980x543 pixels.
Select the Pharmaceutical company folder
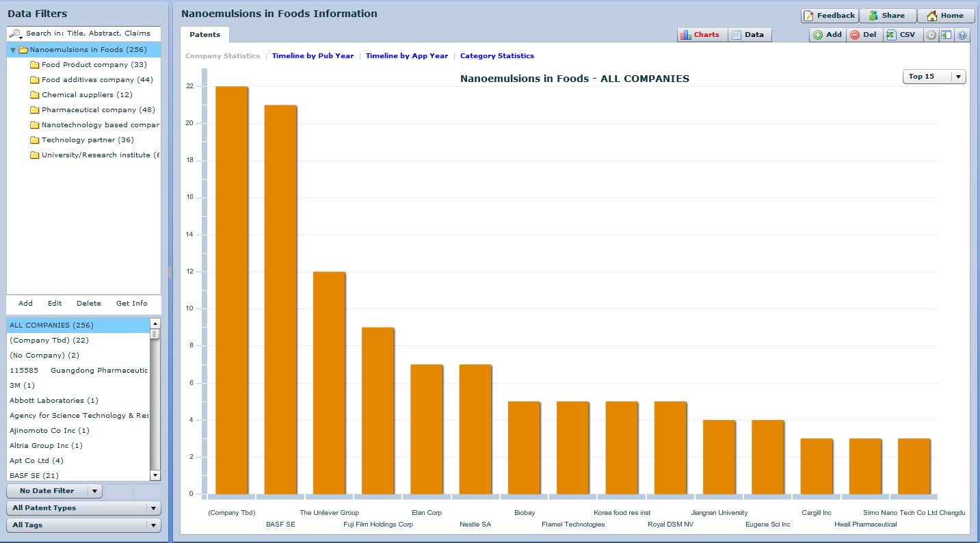[x=92, y=110]
